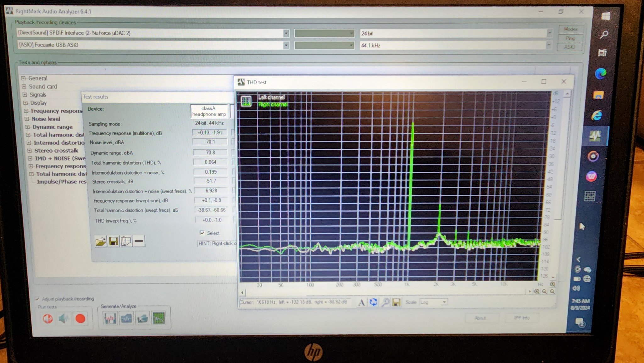Click the blue swap-colors refresh icon in THD test

click(373, 302)
